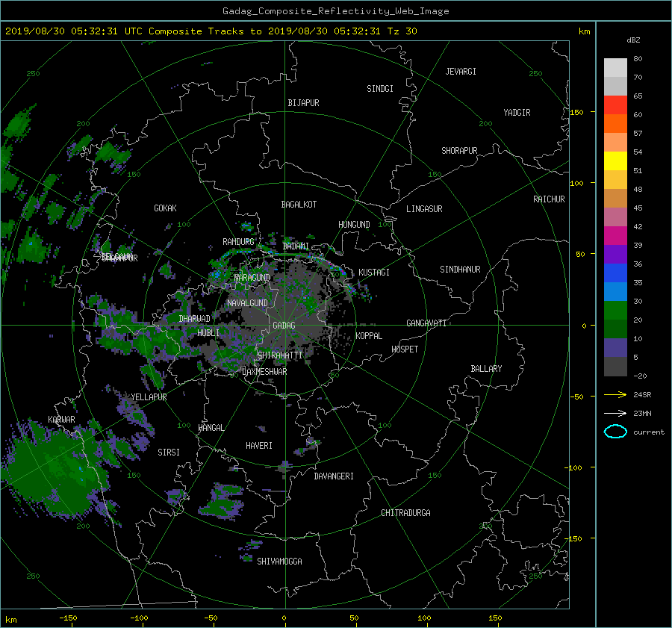Click the 'current' legend label
Viewport: 672px width, 628px height.
pos(649,432)
